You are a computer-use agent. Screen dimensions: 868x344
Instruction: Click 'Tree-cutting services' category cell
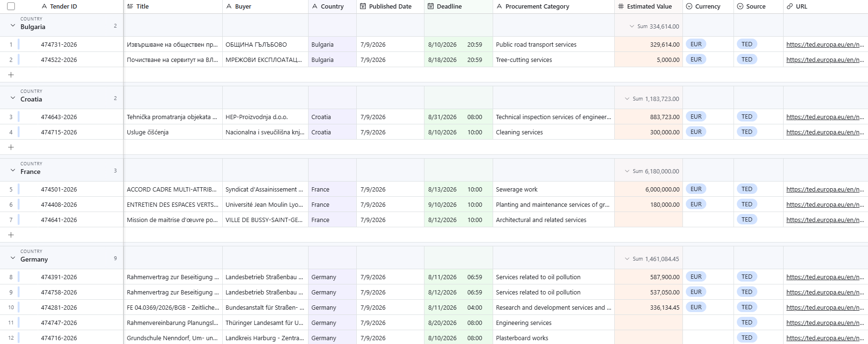click(x=554, y=60)
